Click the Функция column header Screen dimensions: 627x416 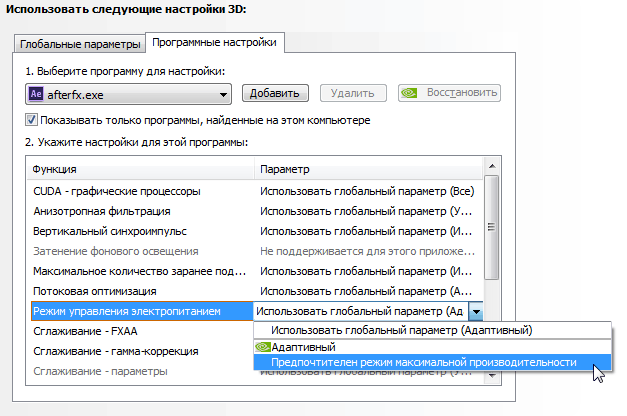[x=140, y=169]
